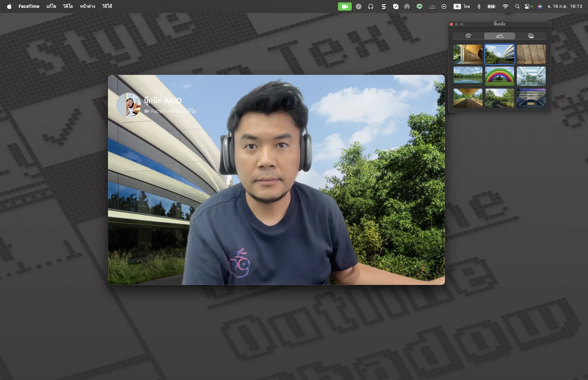Open the green FaceTime video menu bar icon
The width and height of the screenshot is (588, 380).
pyautogui.click(x=345, y=6)
